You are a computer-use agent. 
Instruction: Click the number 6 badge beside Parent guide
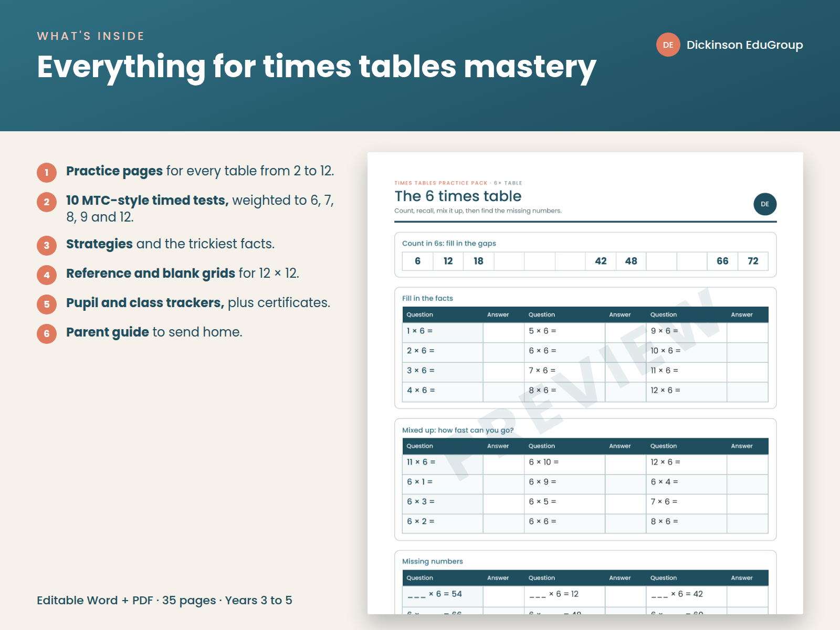tap(47, 333)
